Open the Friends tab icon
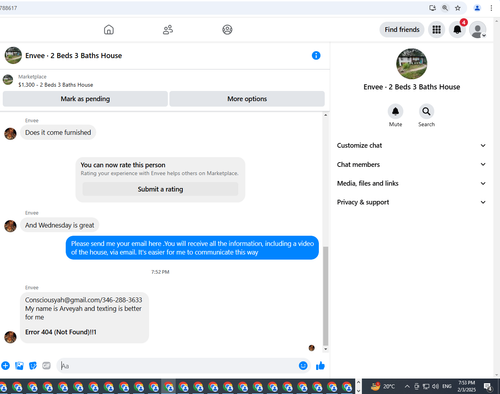 (x=168, y=30)
